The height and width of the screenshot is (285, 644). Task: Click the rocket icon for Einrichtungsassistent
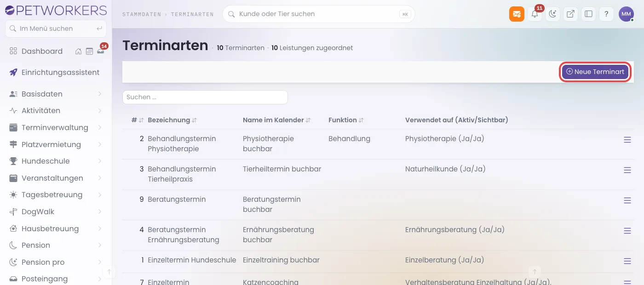click(x=13, y=72)
